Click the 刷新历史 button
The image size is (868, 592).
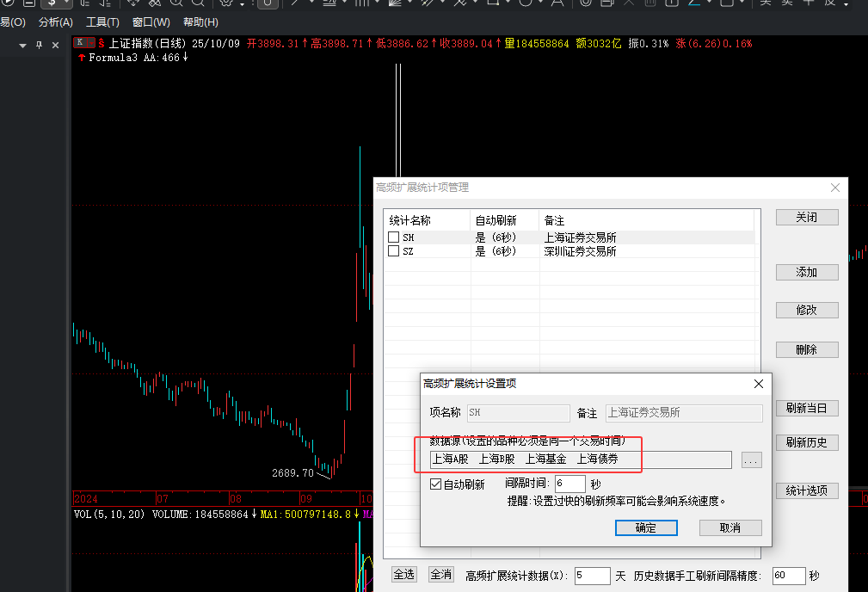807,442
